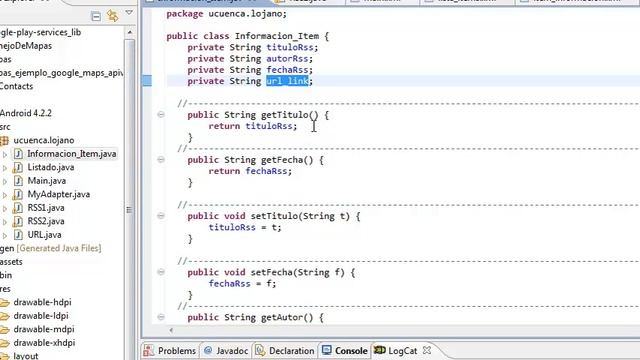Click the drawable-ldpi folder icon
Image resolution: width=640 pixels, height=360 pixels.
4,316
